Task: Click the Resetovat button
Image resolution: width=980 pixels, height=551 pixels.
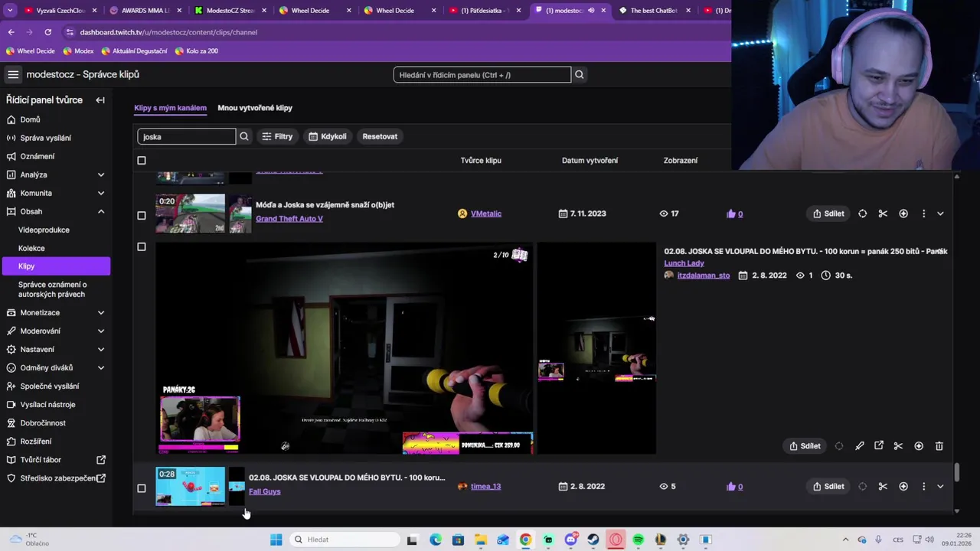Action: click(x=380, y=136)
